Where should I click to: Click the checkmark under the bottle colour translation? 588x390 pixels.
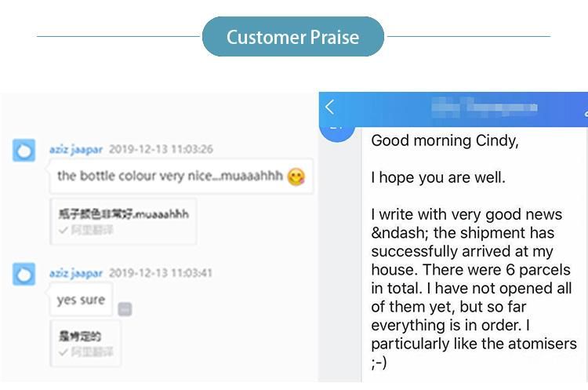(64, 230)
